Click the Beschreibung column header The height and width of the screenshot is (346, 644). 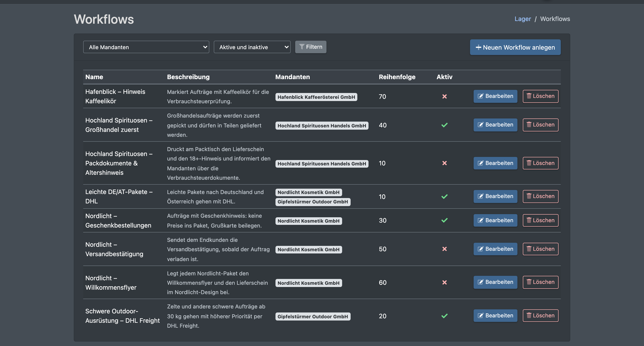[x=188, y=77]
